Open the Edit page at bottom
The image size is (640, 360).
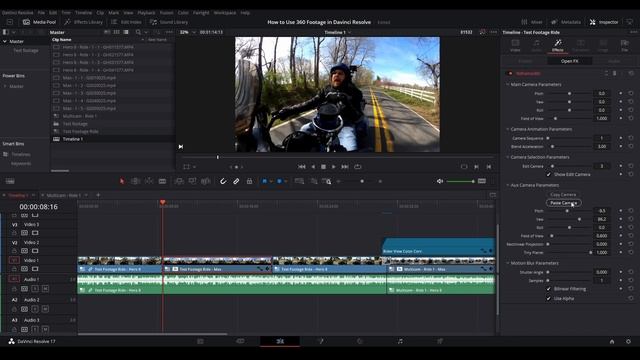pos(280,341)
